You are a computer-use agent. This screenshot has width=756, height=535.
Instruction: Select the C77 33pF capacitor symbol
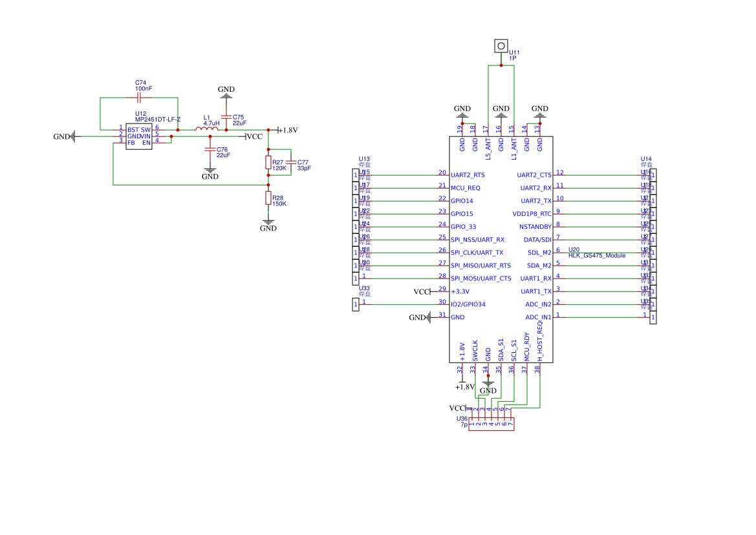coord(291,162)
